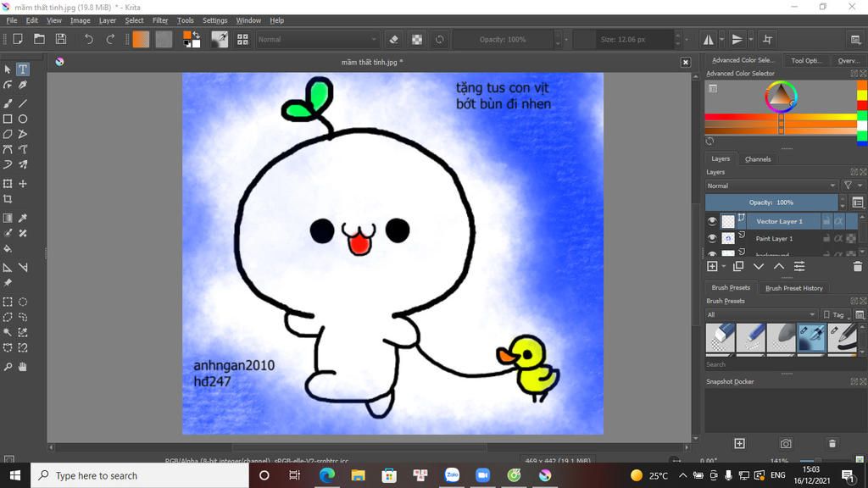This screenshot has height=488, width=868.
Task: Open the workspace chooser
Action: click(855, 39)
